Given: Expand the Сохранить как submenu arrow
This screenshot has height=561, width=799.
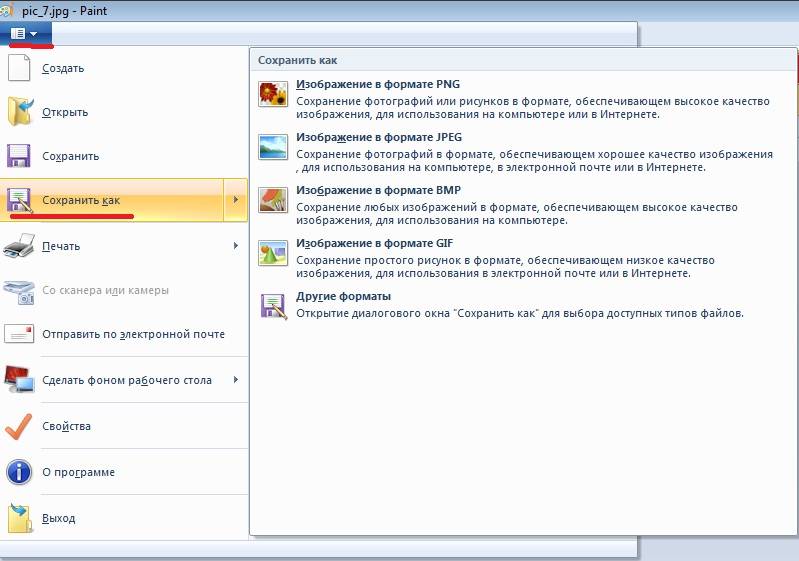Looking at the screenshot, I should point(235,200).
